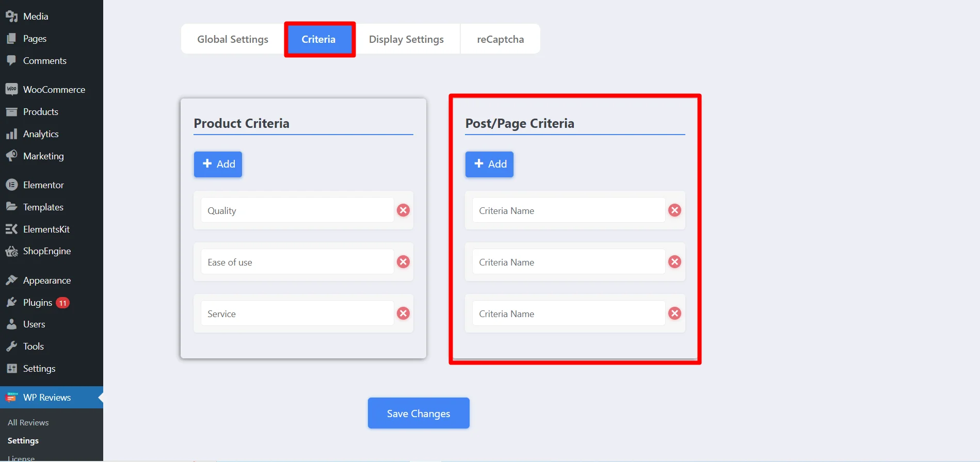Remove the Quality criterion

[403, 210]
